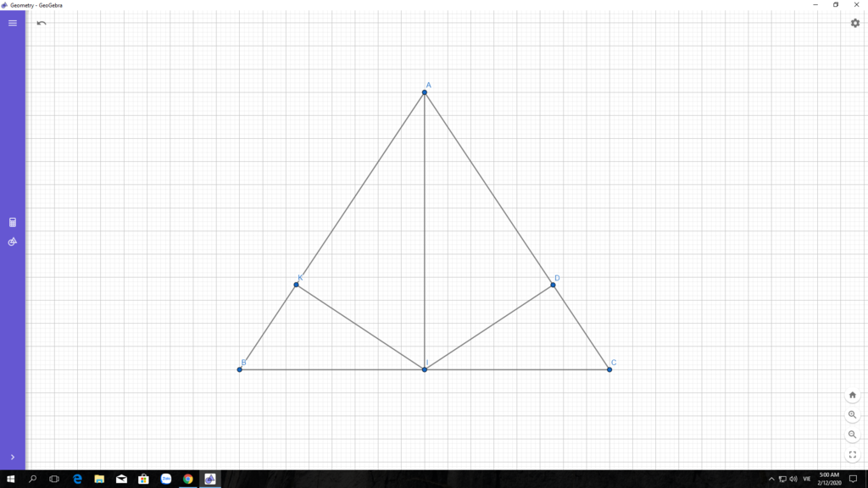
Task: Open the Windows Start menu
Action: click(10, 480)
